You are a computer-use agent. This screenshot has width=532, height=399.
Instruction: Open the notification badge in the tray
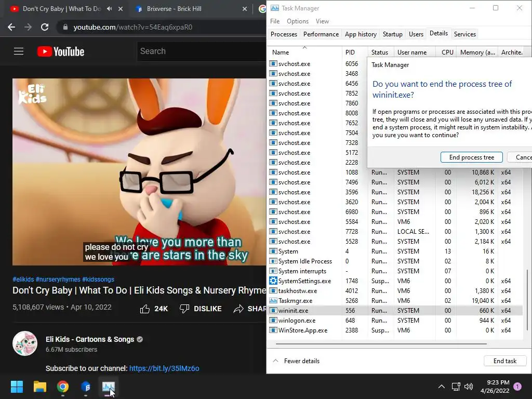(x=517, y=387)
